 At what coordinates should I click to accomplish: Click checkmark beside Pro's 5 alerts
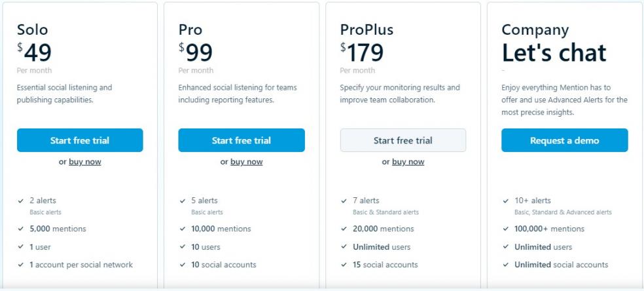(x=183, y=201)
